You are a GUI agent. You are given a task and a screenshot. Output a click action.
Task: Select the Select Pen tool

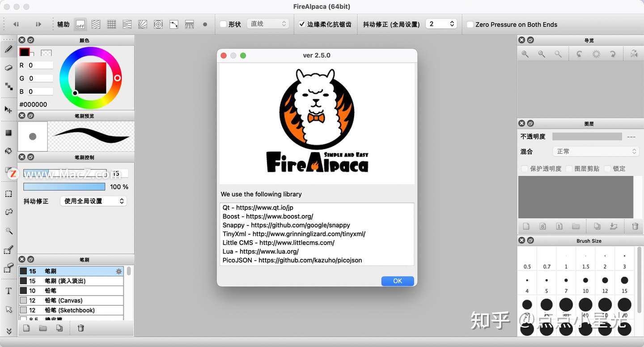[x=8, y=250]
